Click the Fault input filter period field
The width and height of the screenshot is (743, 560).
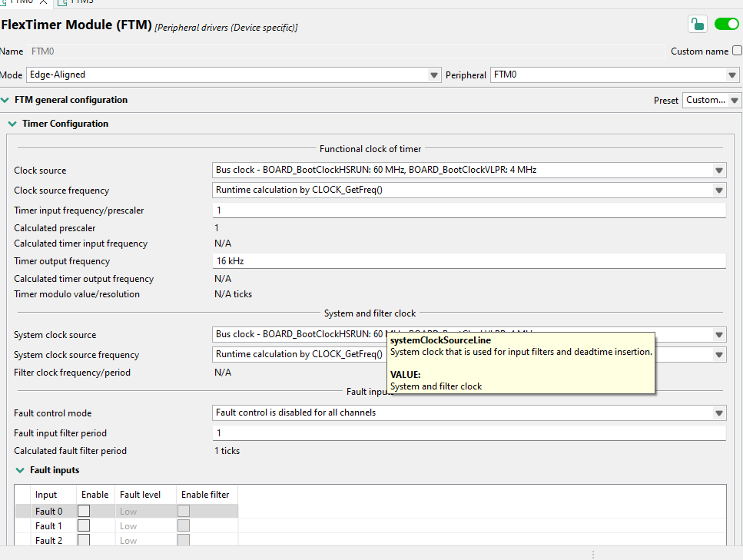click(x=469, y=432)
